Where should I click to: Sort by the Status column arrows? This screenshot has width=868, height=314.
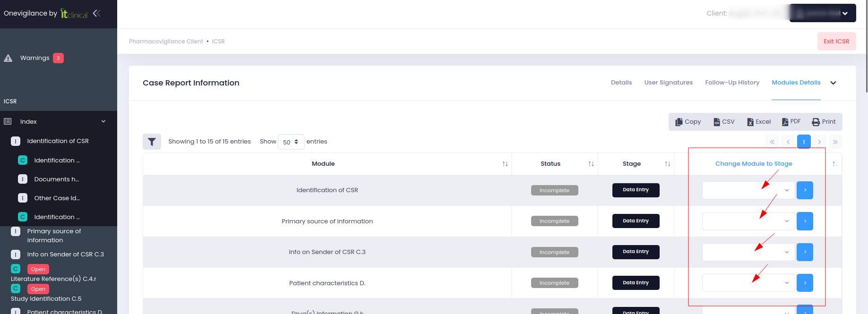[x=591, y=164]
